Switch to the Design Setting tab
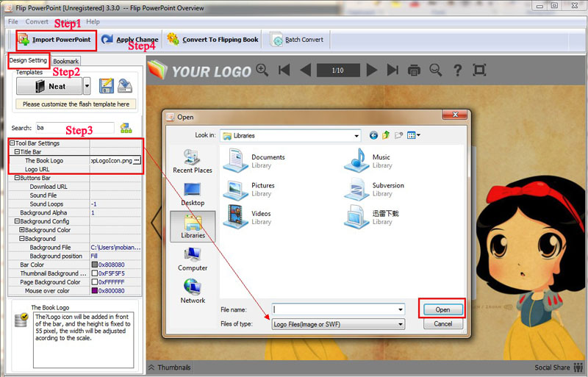The height and width of the screenshot is (377, 588). click(28, 60)
